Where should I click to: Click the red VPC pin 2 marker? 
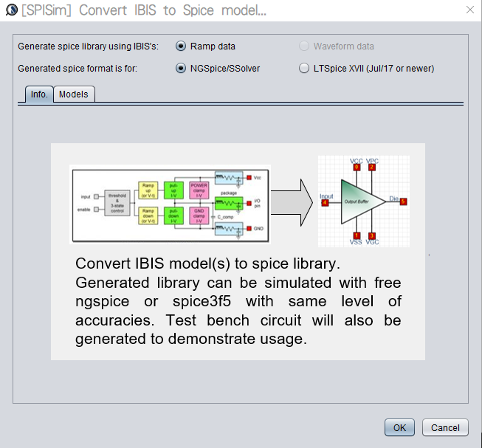(372, 168)
